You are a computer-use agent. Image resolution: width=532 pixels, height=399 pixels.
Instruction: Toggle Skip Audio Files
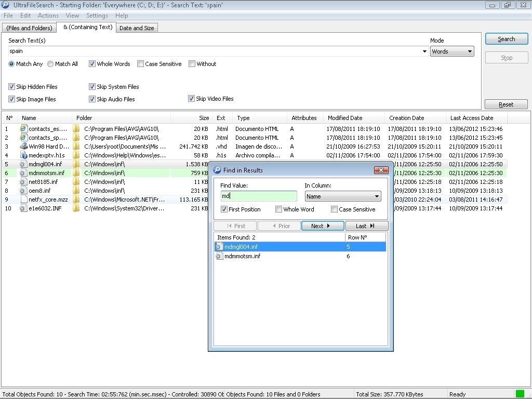click(x=92, y=99)
